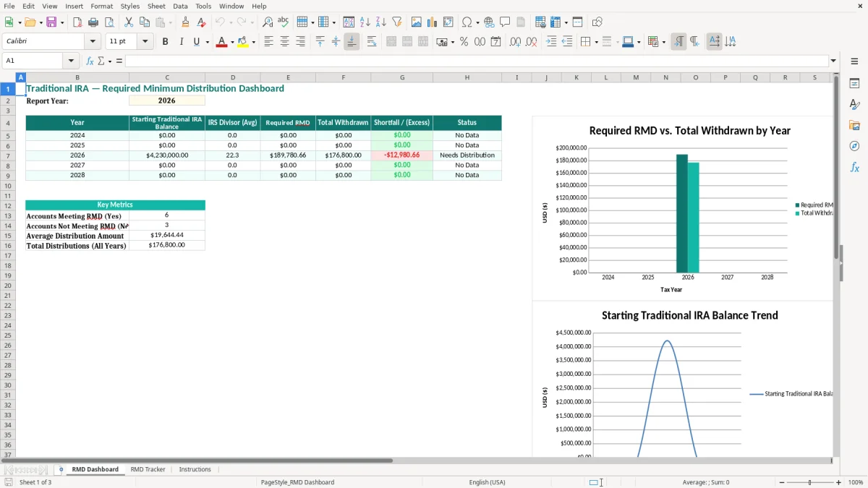Click the Copy icon
868x488 pixels.
click(145, 22)
